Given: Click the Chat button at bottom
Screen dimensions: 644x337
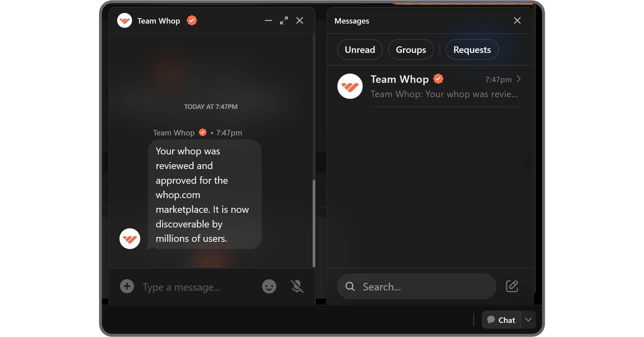Looking at the screenshot, I should coord(501,320).
